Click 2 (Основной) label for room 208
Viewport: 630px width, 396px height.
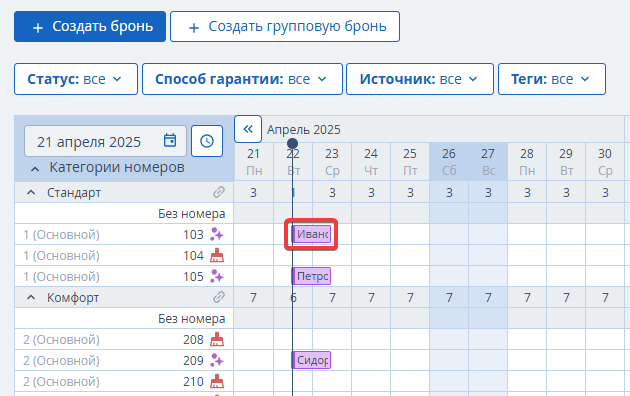tap(61, 340)
